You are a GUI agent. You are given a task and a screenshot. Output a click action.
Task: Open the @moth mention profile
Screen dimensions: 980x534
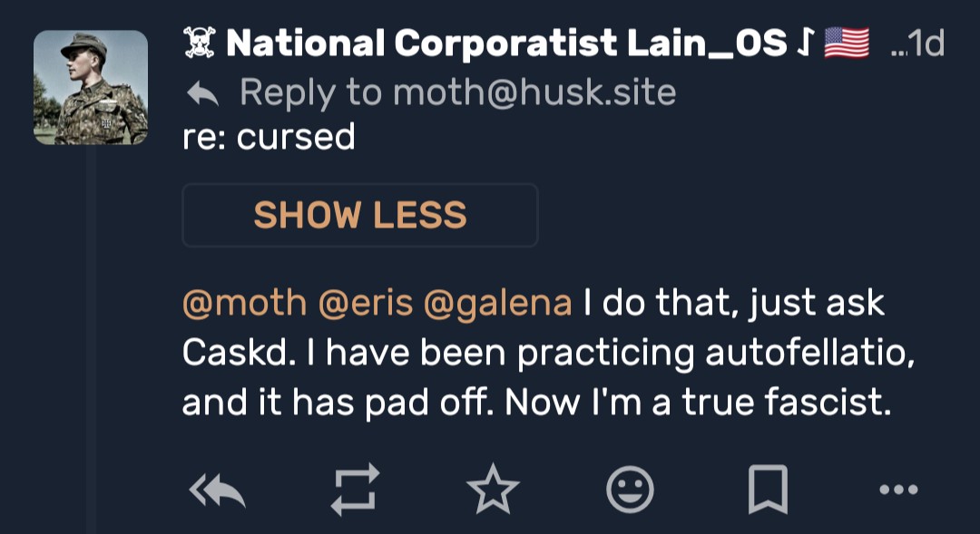pyautogui.click(x=244, y=303)
